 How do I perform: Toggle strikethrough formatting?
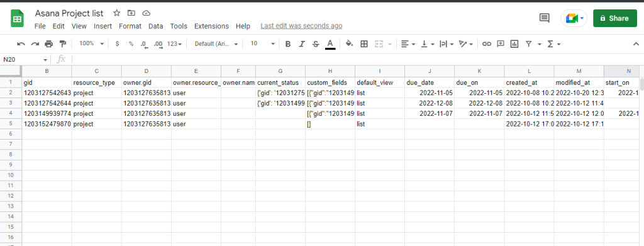point(316,43)
